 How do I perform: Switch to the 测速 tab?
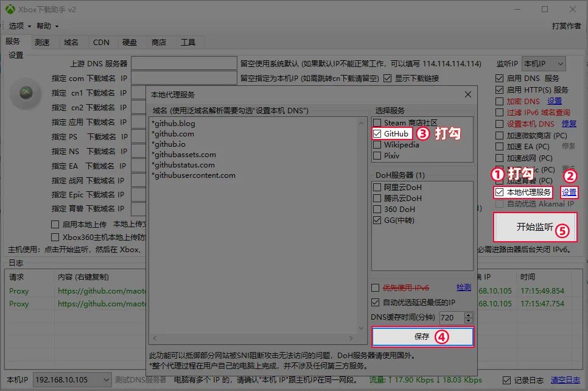click(x=42, y=43)
